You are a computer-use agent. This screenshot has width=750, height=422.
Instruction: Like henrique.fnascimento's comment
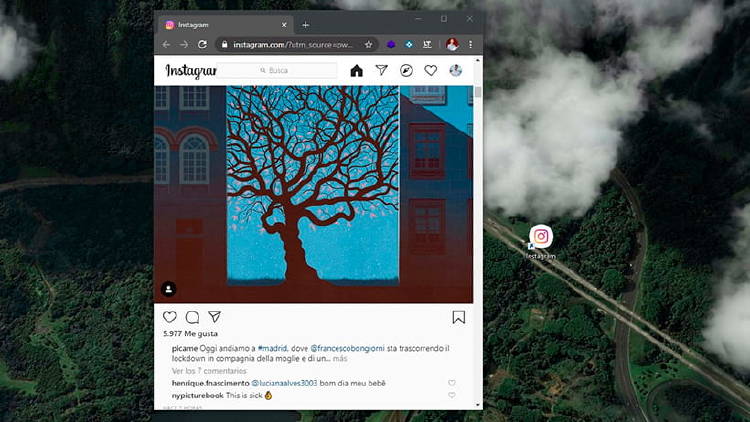(452, 383)
